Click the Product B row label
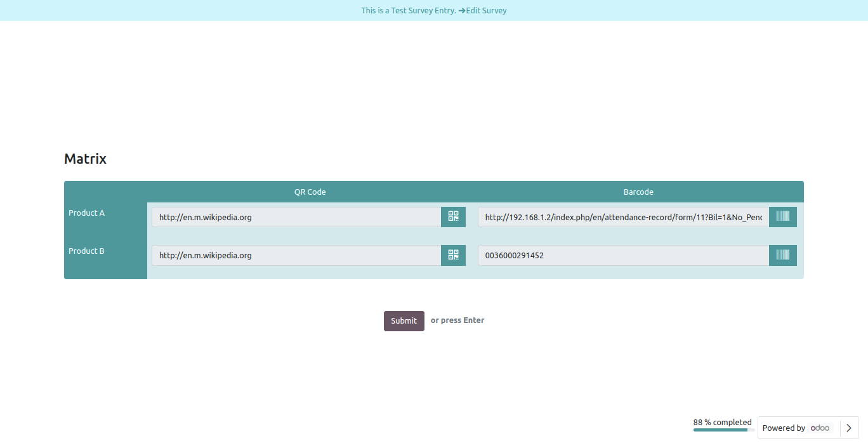 point(87,251)
